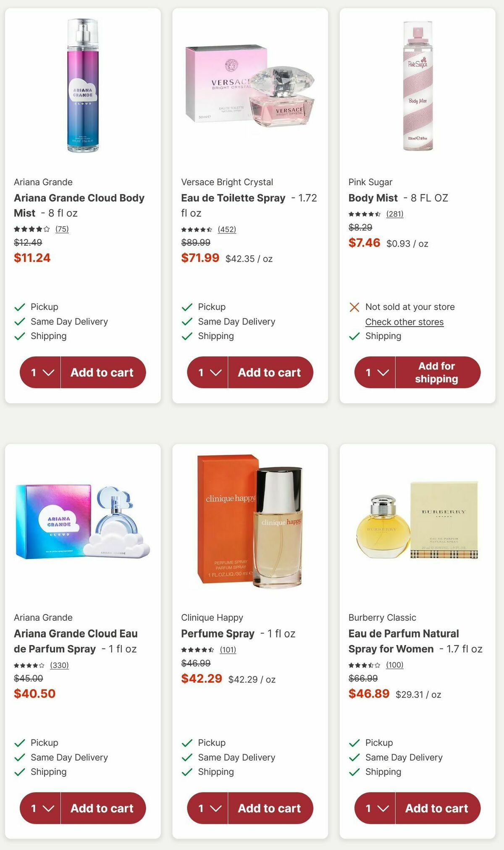504x850 pixels.
Task: Click the star rating under Burberry Eau de Parfum
Action: (x=363, y=665)
